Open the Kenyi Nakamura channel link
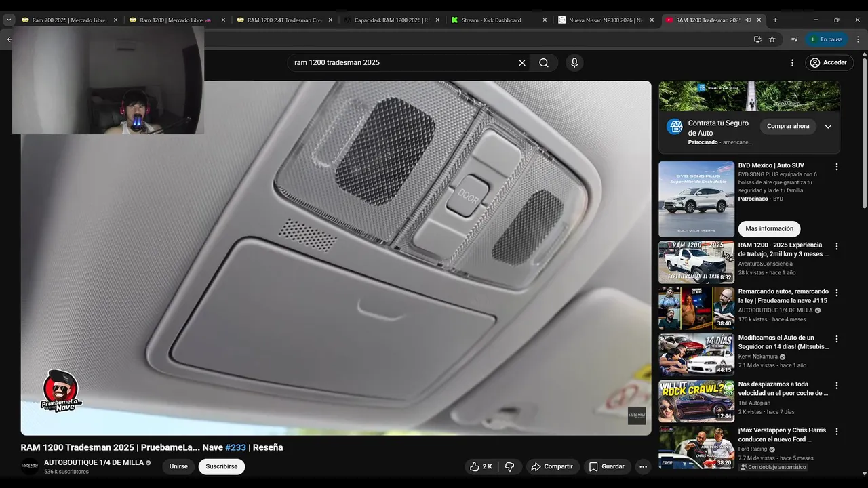868x488 pixels. click(x=759, y=357)
